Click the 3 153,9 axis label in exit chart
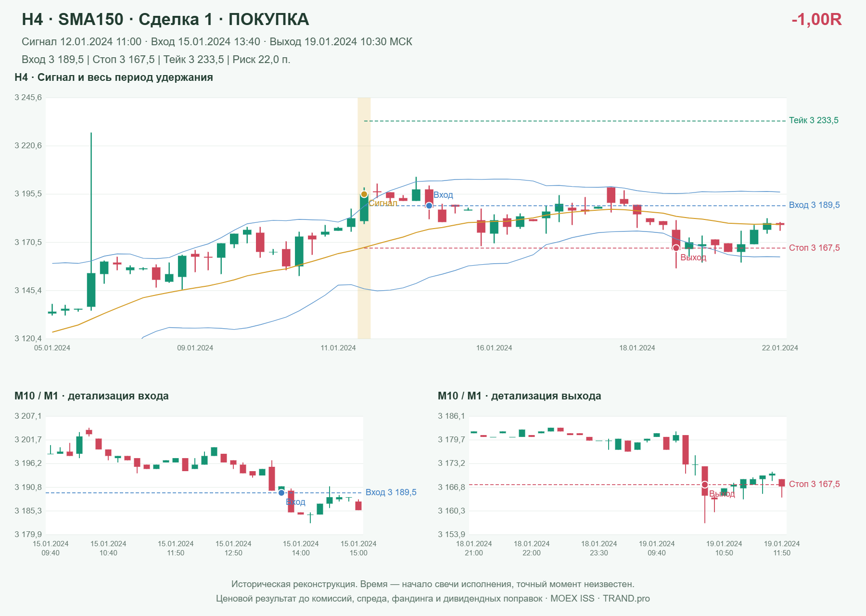Image resolution: width=866 pixels, height=616 pixels. 451,534
